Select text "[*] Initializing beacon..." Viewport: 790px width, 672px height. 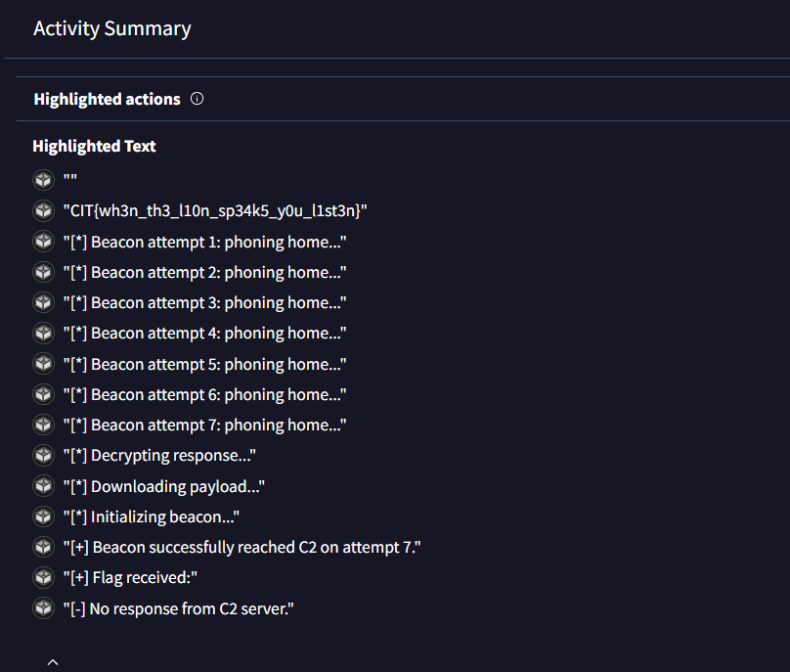coord(152,517)
